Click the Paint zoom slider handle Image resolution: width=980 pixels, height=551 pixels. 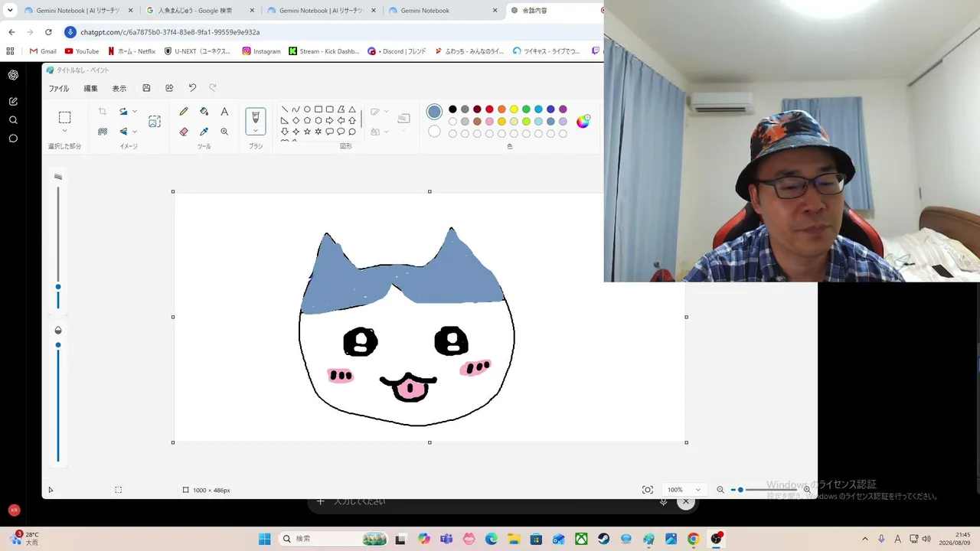pyautogui.click(x=740, y=490)
